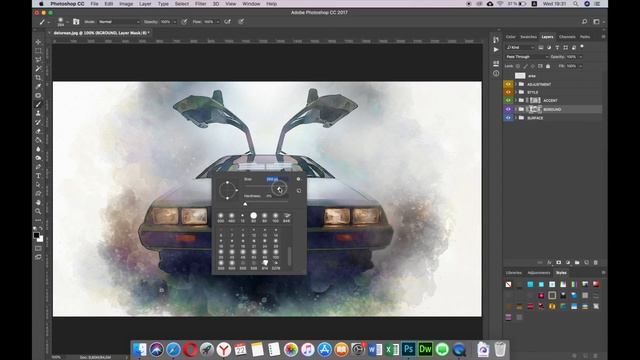Click the delete layer trash icon

596,262
